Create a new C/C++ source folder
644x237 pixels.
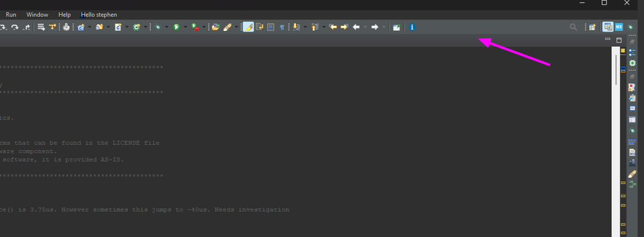[99, 27]
